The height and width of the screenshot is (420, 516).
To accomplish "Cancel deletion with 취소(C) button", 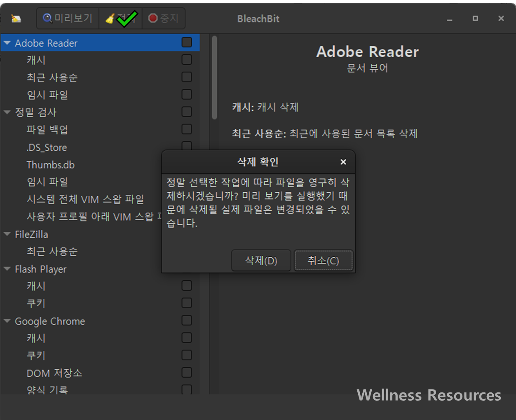I will [324, 260].
